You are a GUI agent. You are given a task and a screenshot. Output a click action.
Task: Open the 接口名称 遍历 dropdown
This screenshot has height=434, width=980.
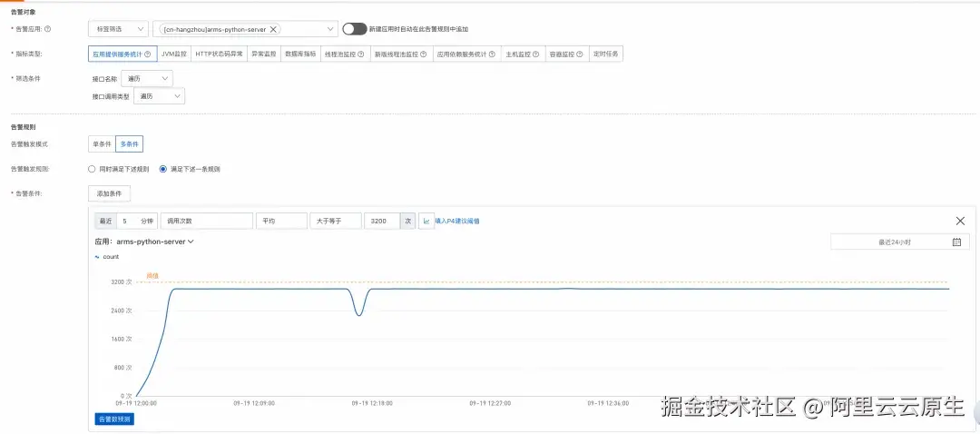pos(148,78)
